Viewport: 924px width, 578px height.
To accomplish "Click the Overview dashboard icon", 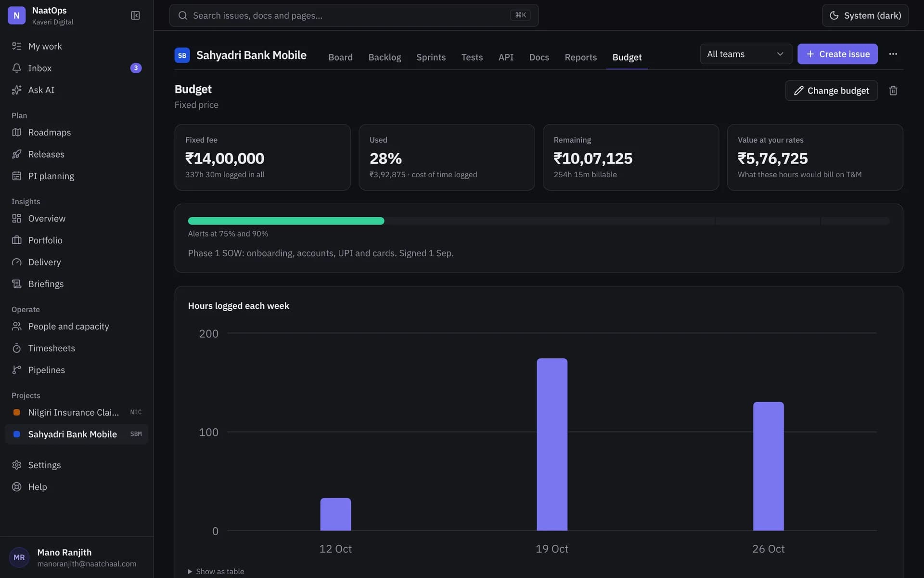I will (x=17, y=219).
